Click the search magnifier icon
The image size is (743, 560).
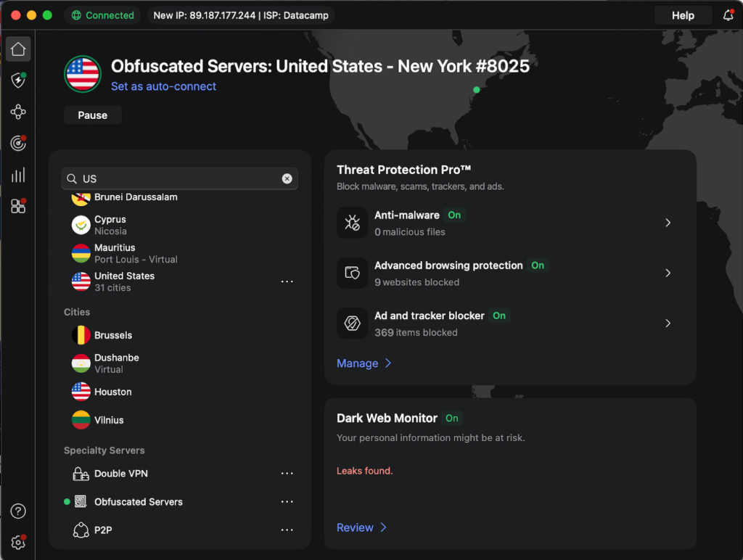click(72, 178)
